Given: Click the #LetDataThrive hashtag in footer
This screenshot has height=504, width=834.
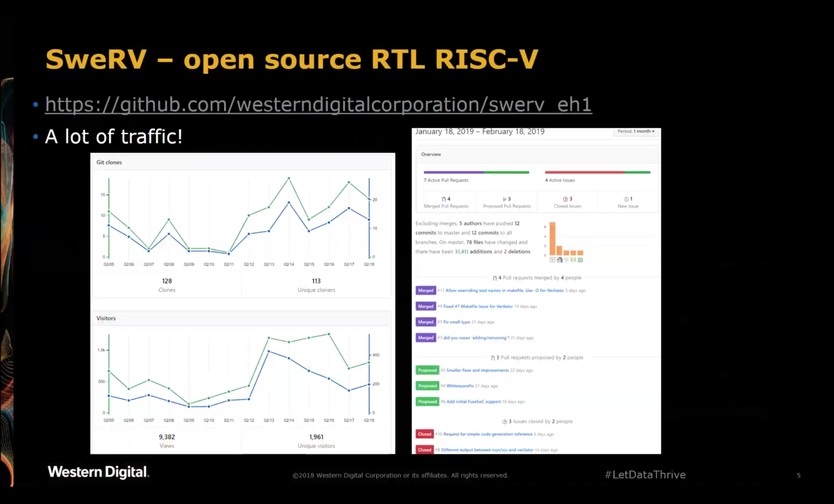Looking at the screenshot, I should [x=645, y=475].
